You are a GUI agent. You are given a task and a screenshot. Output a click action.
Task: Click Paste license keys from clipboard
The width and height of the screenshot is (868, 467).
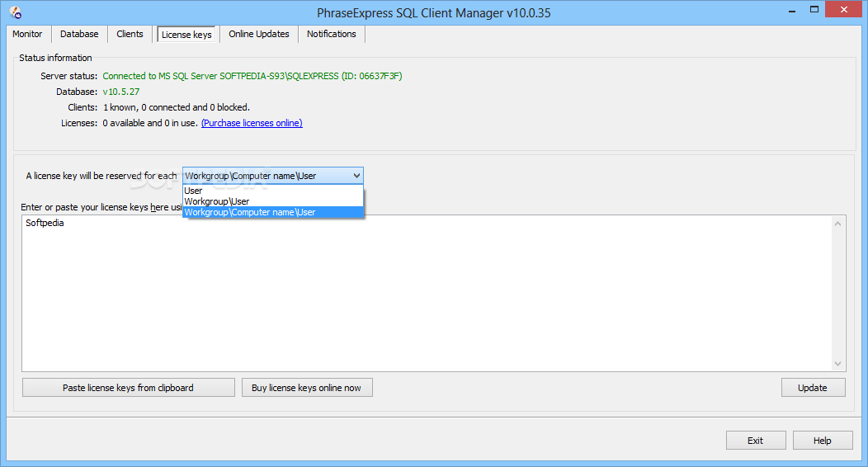(x=129, y=388)
